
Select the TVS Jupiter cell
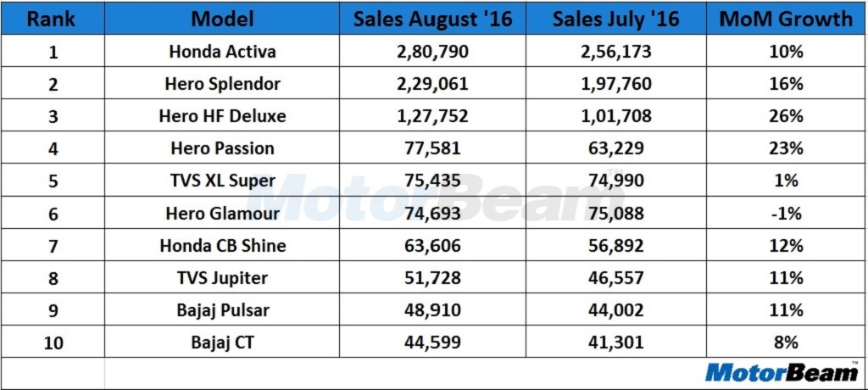[x=222, y=278]
